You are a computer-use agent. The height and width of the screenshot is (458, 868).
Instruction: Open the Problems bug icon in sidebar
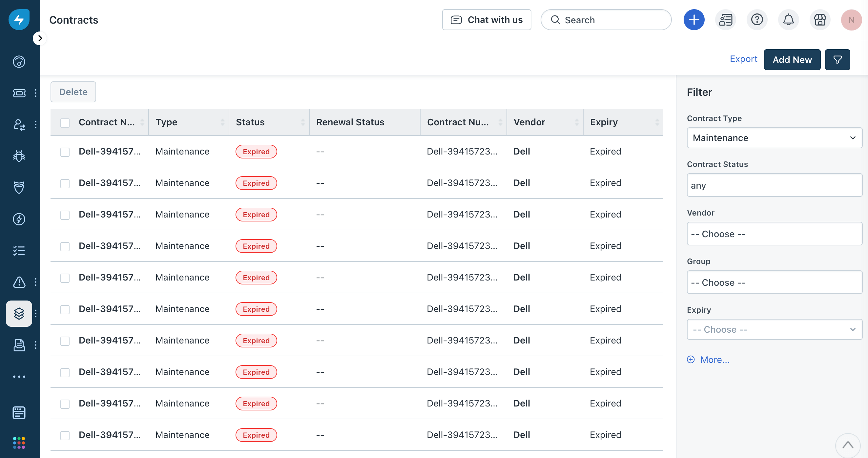point(19,156)
